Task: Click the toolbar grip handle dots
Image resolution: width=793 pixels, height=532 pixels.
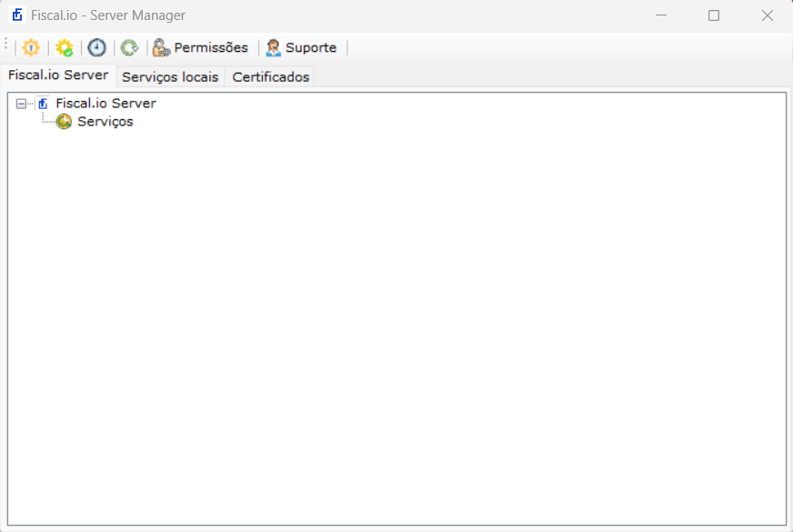Action: [x=6, y=44]
